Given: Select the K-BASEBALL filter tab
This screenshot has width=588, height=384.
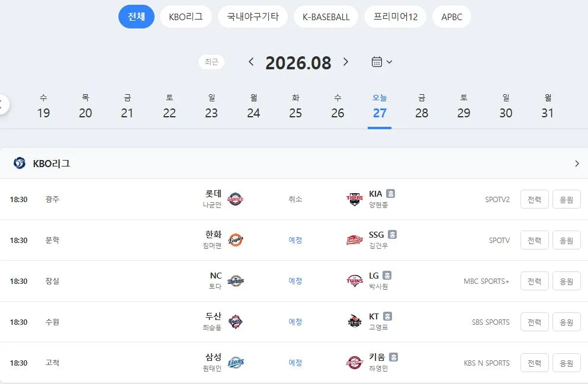Looking at the screenshot, I should pos(326,17).
